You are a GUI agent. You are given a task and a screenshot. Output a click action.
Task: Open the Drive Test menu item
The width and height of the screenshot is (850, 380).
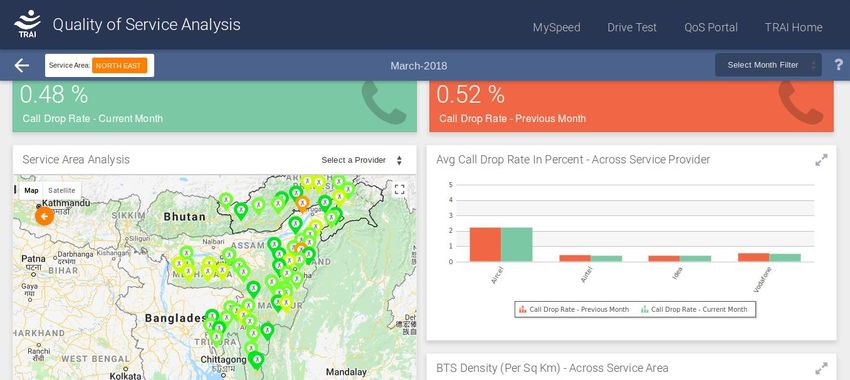632,27
